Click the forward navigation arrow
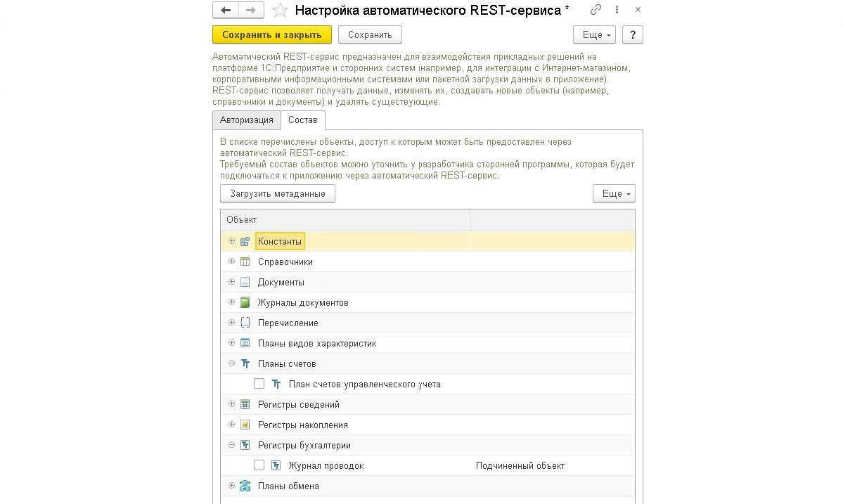The height and width of the screenshot is (504, 843). pos(251,11)
